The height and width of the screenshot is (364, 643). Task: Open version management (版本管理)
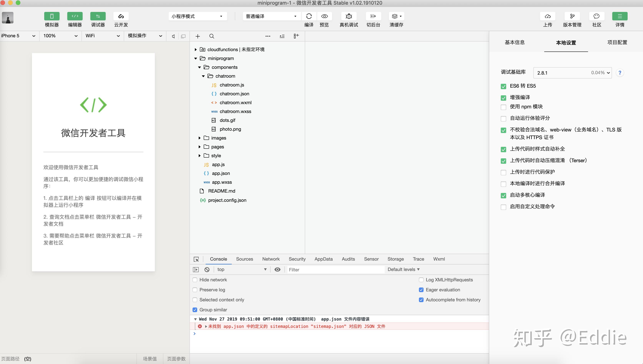click(x=572, y=16)
